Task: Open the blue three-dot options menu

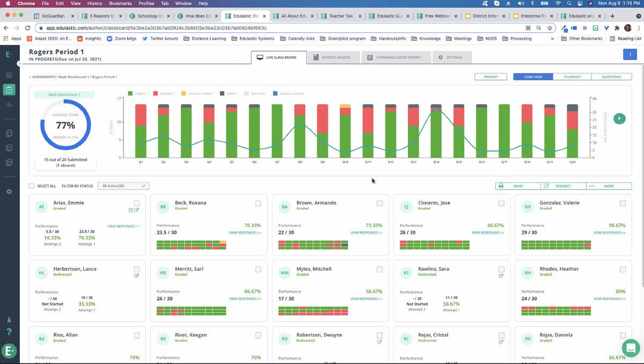Action: (x=630, y=54)
